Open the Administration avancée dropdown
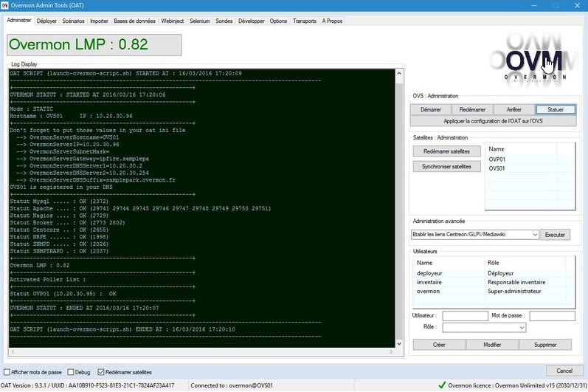The height and width of the screenshot is (392, 588). coord(534,235)
